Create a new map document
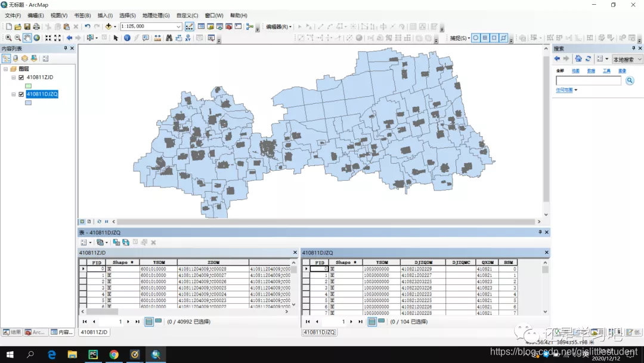The width and height of the screenshot is (644, 363). point(8,27)
